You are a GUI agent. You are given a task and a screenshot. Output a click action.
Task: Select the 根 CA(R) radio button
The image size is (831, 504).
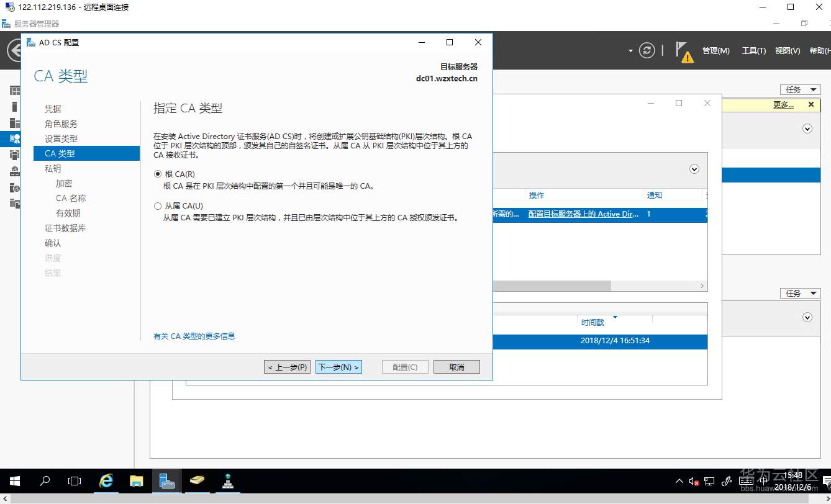pos(158,174)
